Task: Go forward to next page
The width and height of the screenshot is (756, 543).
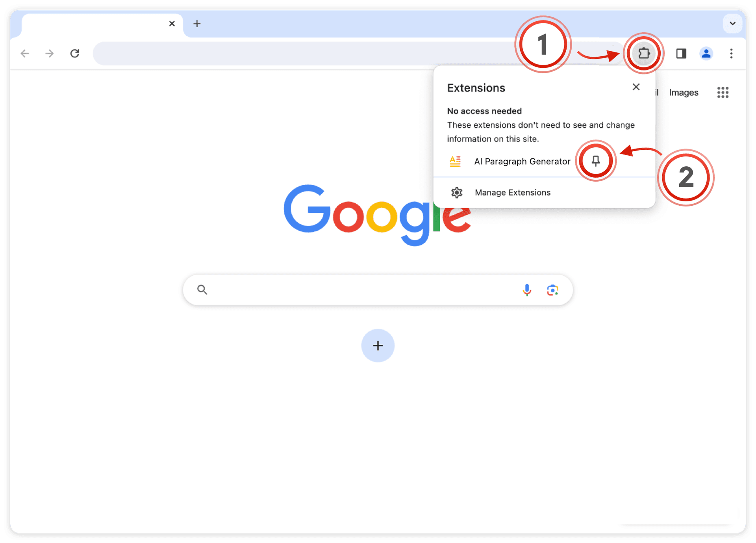Action: [50, 53]
